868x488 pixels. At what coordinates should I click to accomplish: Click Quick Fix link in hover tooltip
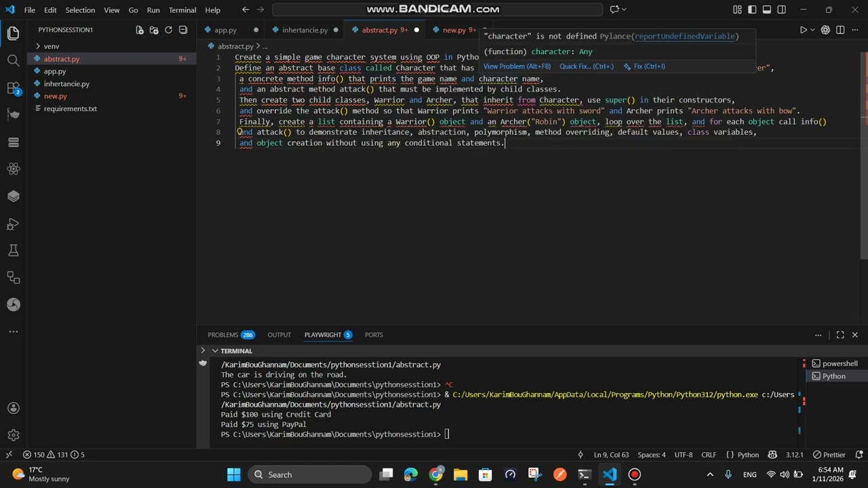(587, 66)
